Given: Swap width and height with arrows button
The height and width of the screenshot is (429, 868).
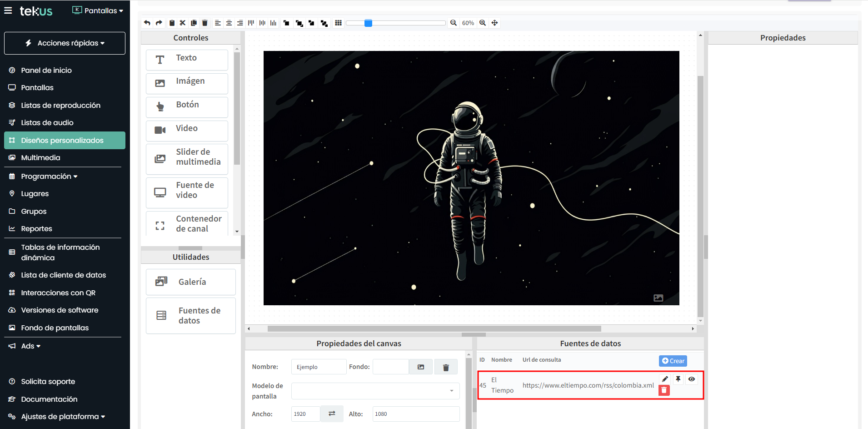Looking at the screenshot, I should (332, 414).
